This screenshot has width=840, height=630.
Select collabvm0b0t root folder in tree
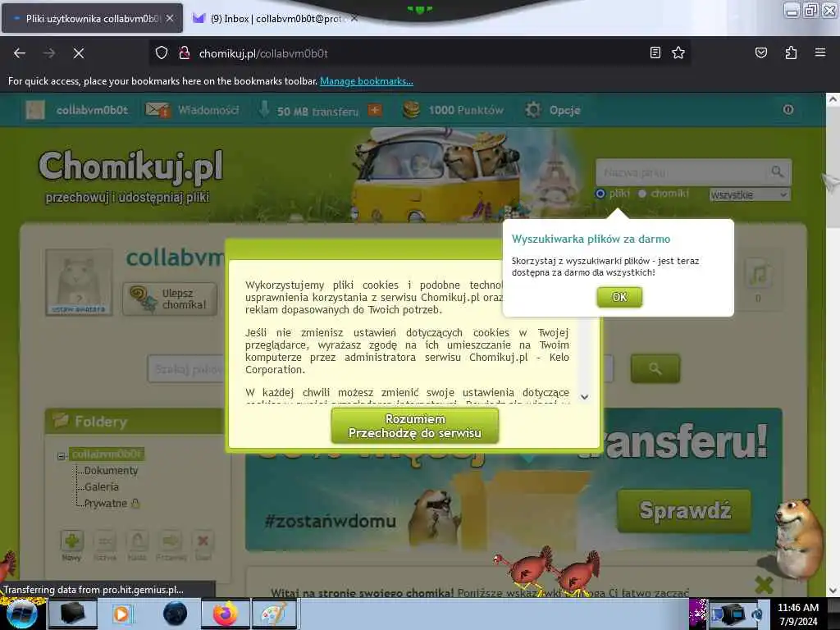pos(107,454)
